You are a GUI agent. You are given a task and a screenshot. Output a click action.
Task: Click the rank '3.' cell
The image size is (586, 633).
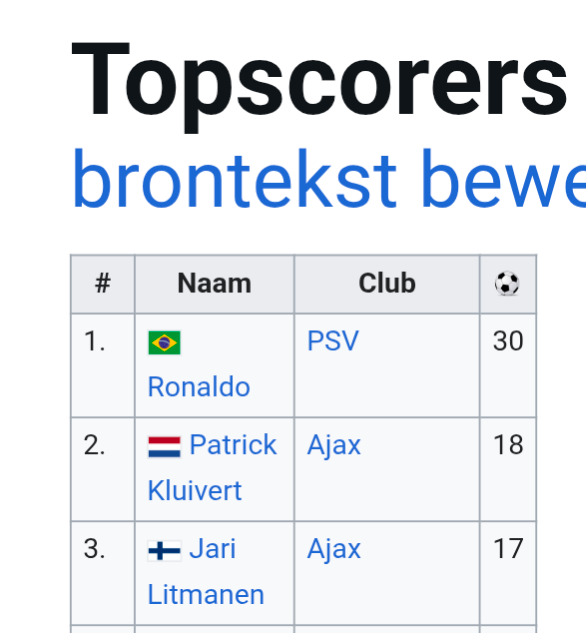coord(103,573)
